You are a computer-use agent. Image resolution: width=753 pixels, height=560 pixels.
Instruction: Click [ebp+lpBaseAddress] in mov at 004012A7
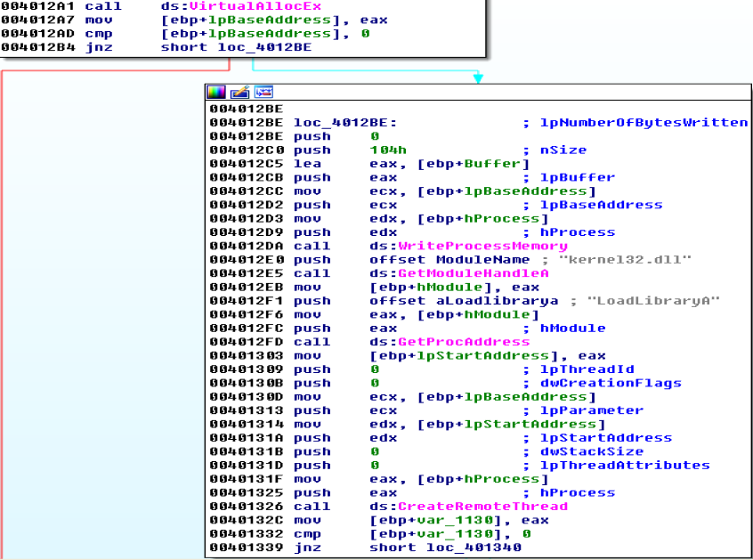(250, 20)
